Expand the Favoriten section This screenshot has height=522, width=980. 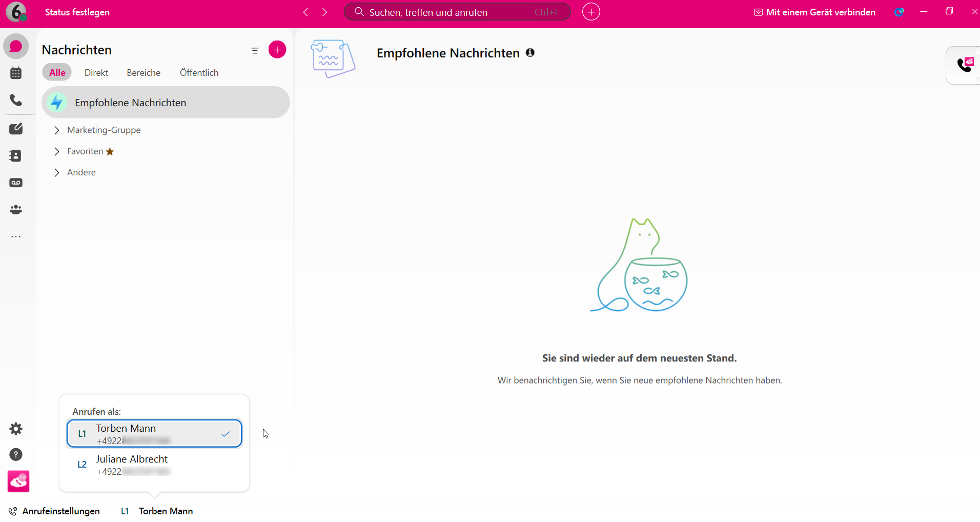coord(57,151)
